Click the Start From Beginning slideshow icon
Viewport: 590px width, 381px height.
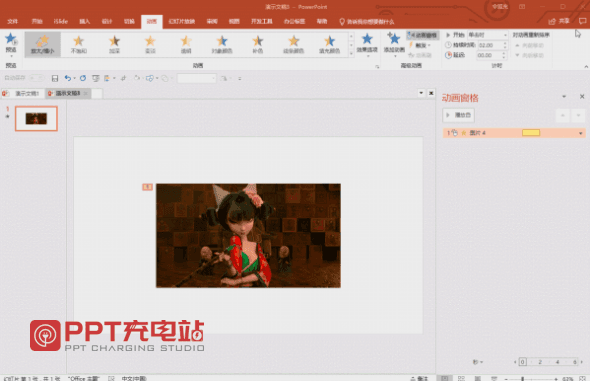point(96,78)
